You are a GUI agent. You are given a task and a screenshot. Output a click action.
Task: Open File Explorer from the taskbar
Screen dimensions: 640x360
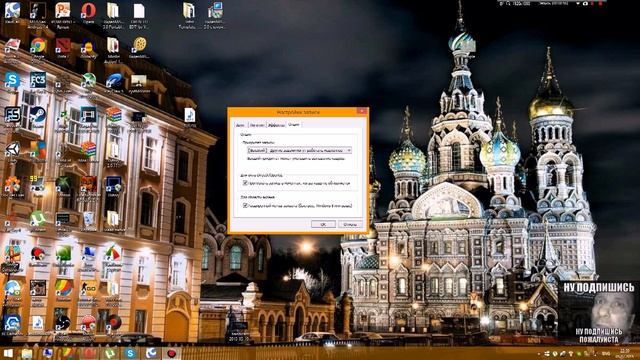point(27,353)
